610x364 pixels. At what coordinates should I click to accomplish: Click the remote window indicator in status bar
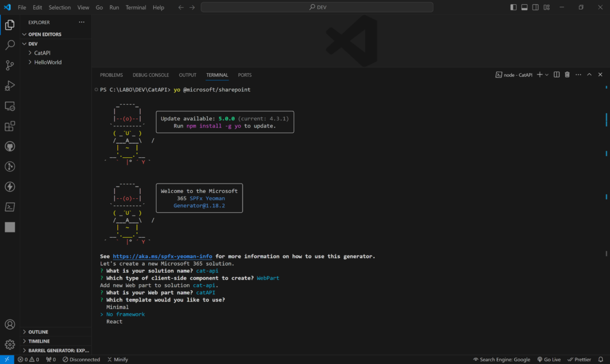click(7, 359)
